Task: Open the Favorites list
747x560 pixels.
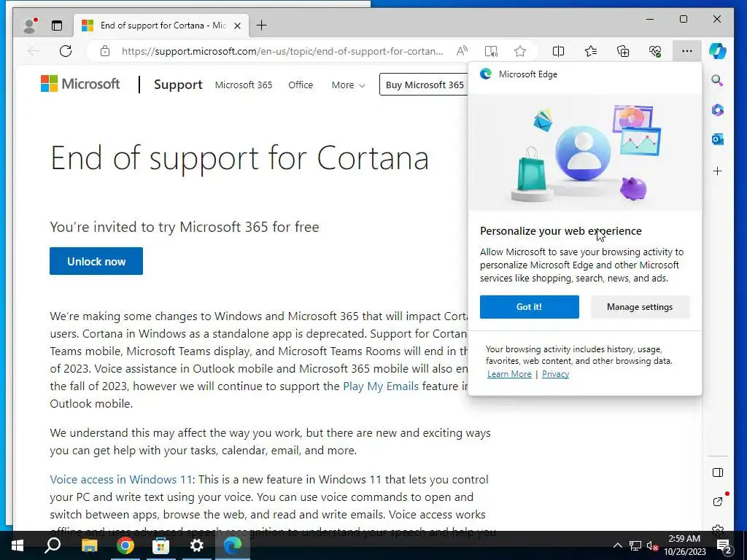Action: point(591,51)
